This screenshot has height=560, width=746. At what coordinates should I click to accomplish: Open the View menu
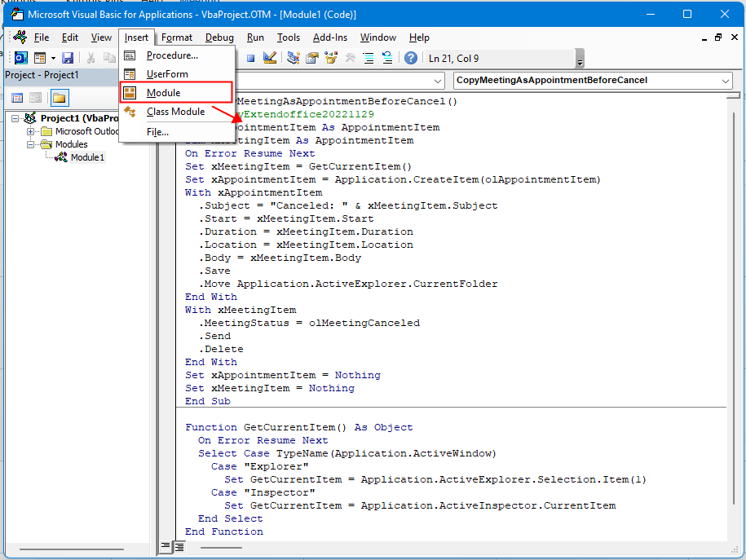pos(101,37)
